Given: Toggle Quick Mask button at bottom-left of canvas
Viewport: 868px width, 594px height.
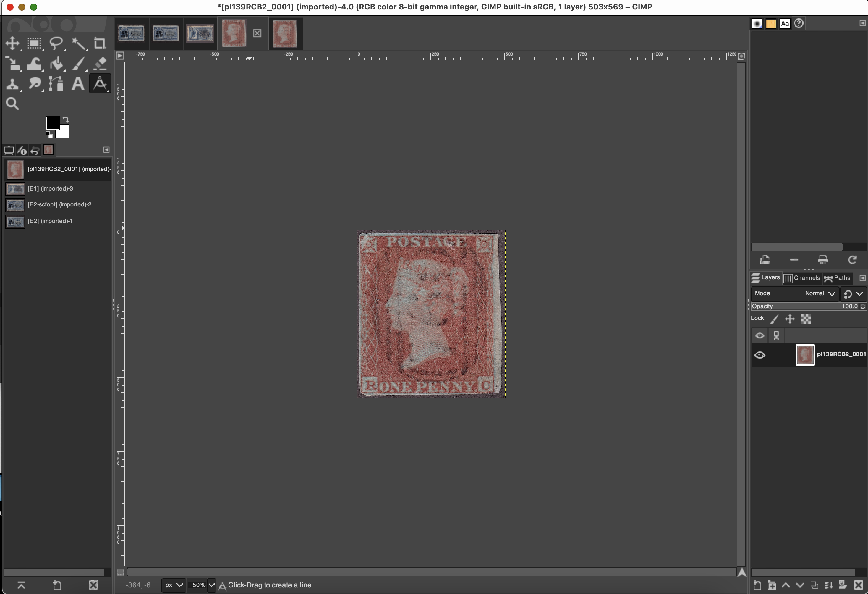Looking at the screenshot, I should (x=120, y=572).
